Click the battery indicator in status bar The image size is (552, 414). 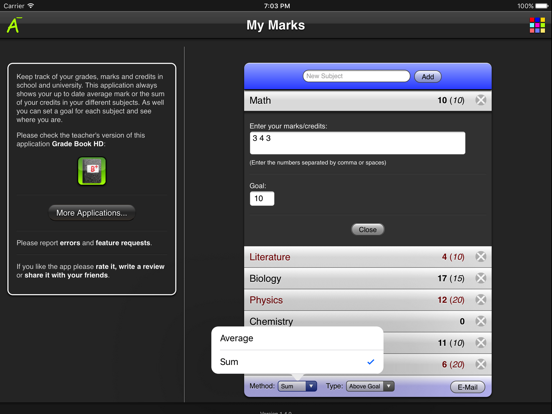coord(541,6)
